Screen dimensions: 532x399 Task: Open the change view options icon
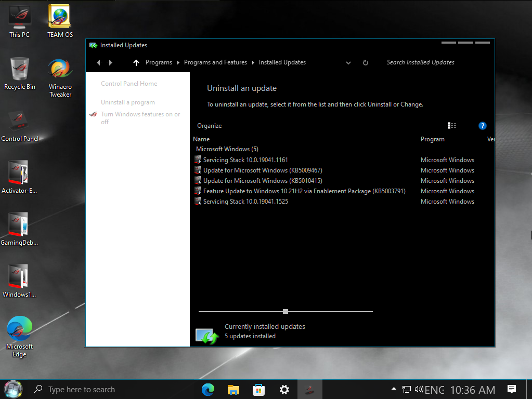tap(452, 126)
